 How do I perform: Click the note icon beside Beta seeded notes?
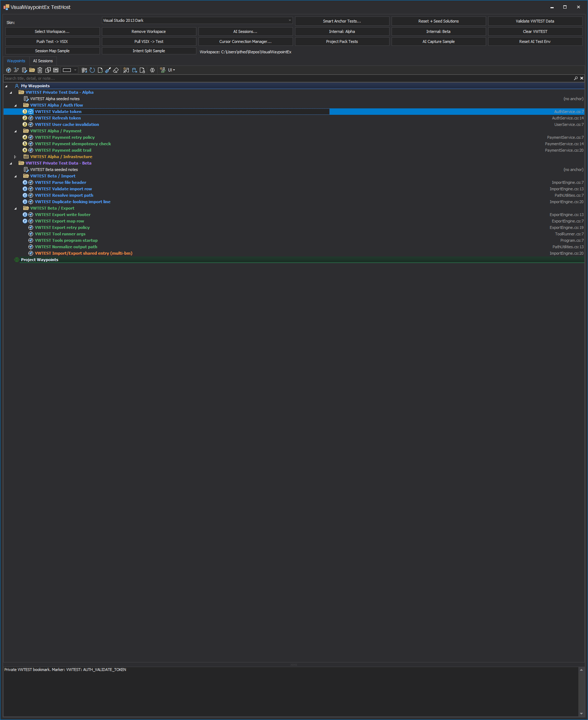[26, 170]
